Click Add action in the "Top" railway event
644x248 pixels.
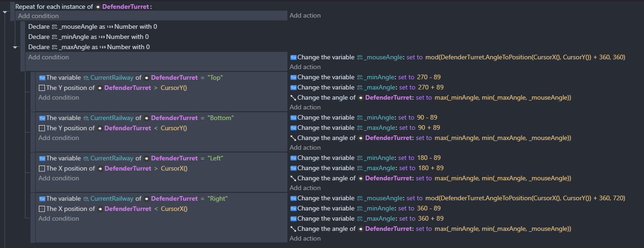click(305, 108)
